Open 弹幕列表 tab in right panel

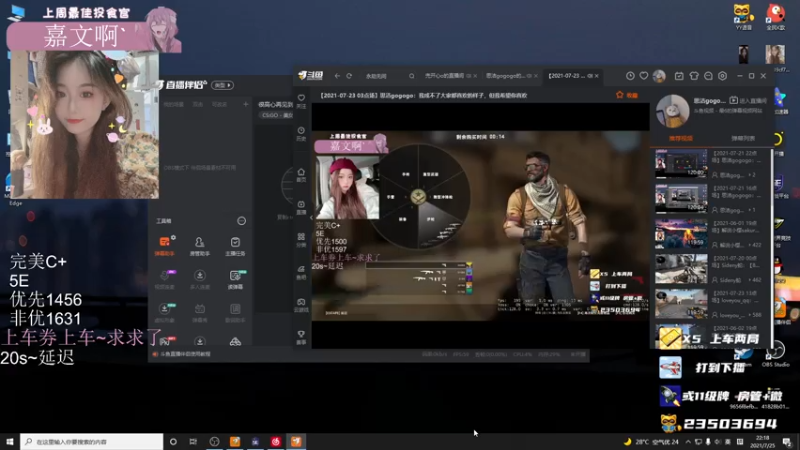743,138
